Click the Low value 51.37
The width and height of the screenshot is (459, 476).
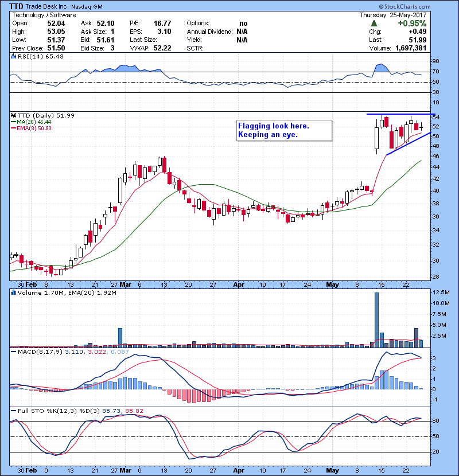click(x=56, y=40)
